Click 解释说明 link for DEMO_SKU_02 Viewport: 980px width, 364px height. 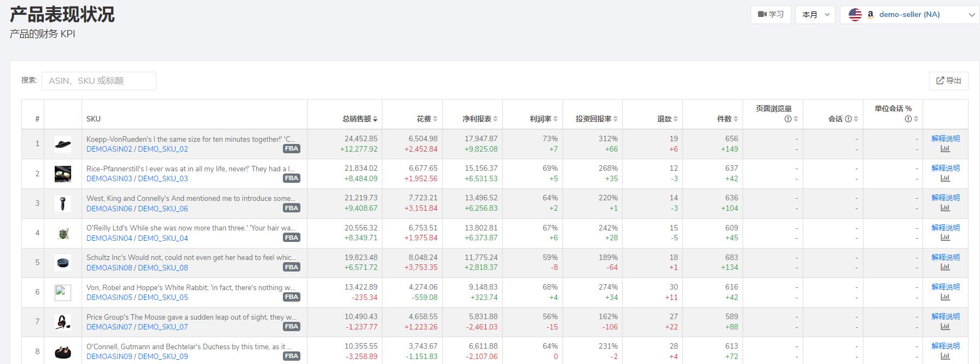tap(945, 138)
